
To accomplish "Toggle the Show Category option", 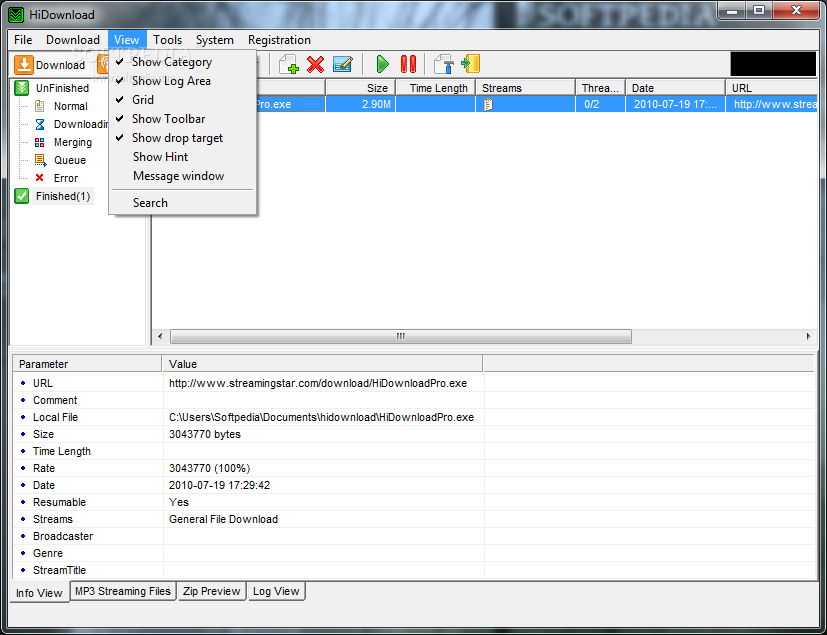I will click(182, 62).
